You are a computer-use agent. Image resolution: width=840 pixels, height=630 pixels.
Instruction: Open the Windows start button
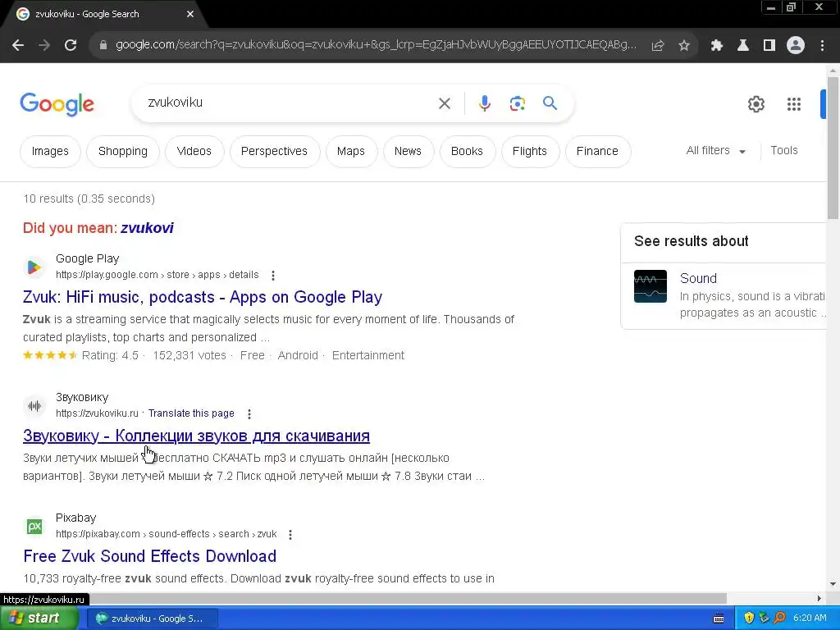click(x=39, y=619)
